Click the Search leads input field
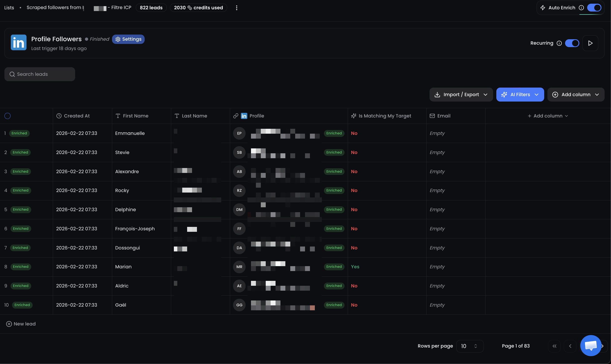611x364 pixels. point(40,74)
